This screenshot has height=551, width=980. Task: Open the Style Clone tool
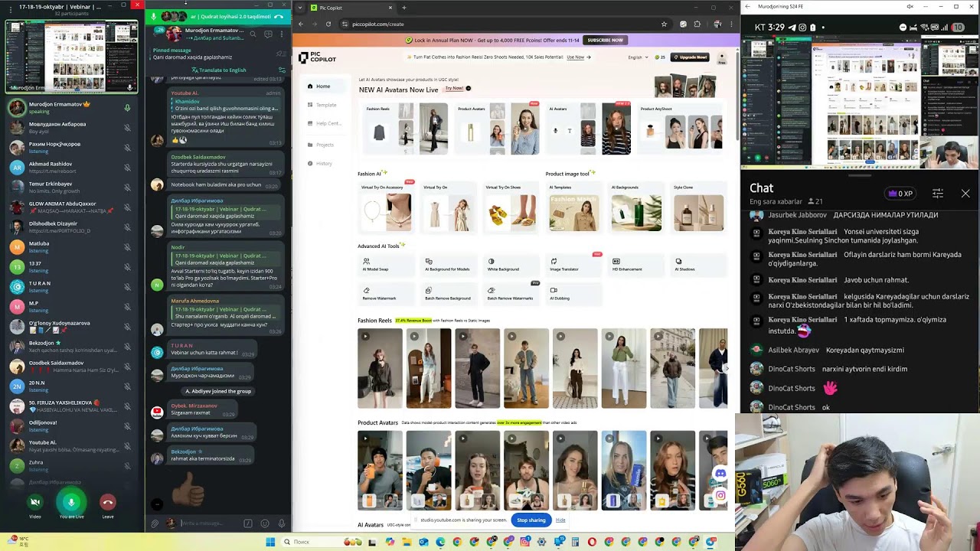coord(699,208)
